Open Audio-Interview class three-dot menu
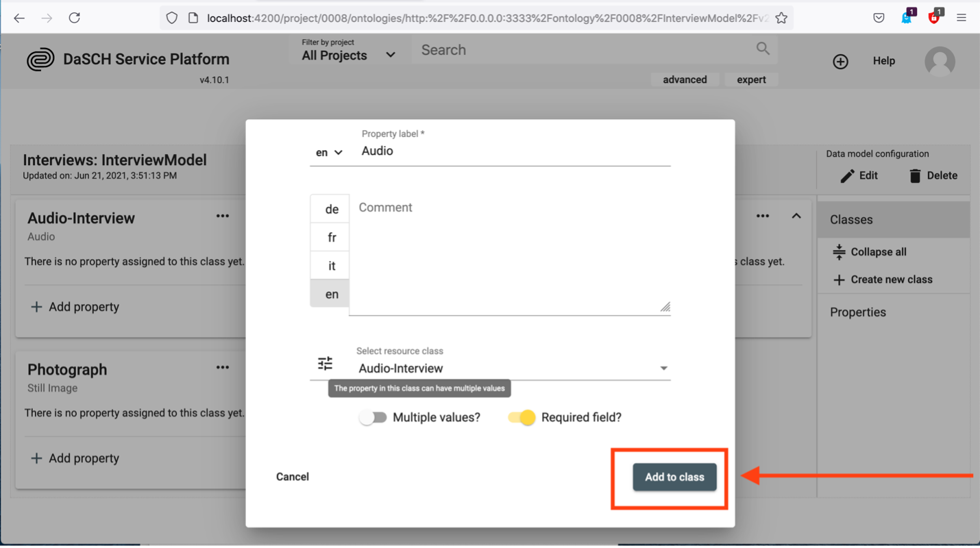 (x=223, y=216)
